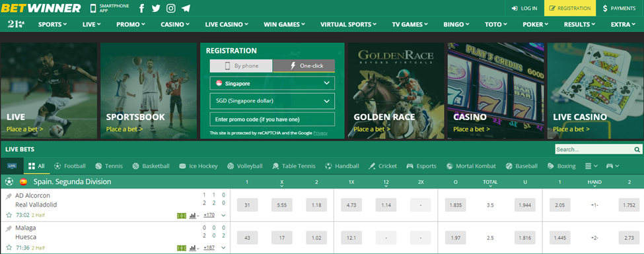Bet on odds 5.55 draw for Alcorcon
The width and height of the screenshot is (644, 254).
click(x=282, y=205)
